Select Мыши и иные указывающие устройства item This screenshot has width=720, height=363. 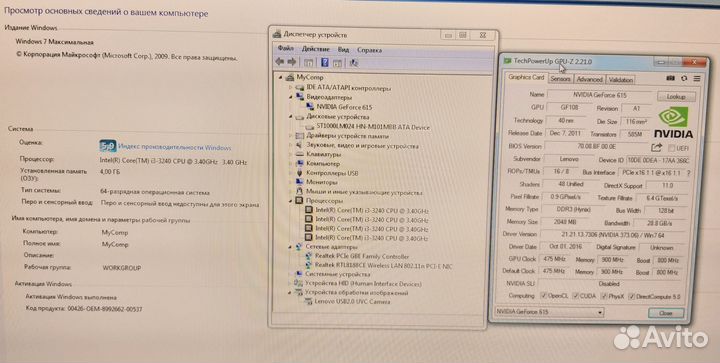click(x=364, y=193)
